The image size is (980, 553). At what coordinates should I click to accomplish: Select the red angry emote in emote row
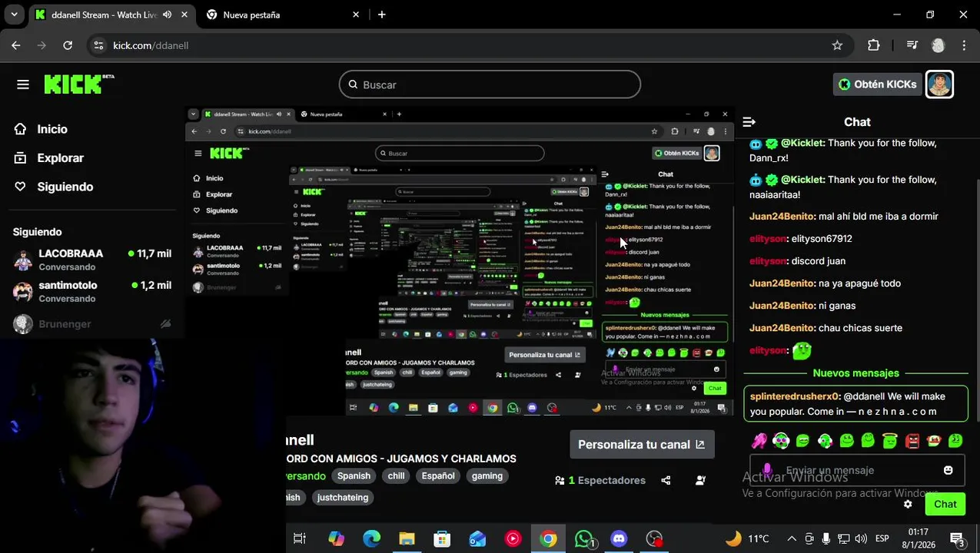click(912, 441)
